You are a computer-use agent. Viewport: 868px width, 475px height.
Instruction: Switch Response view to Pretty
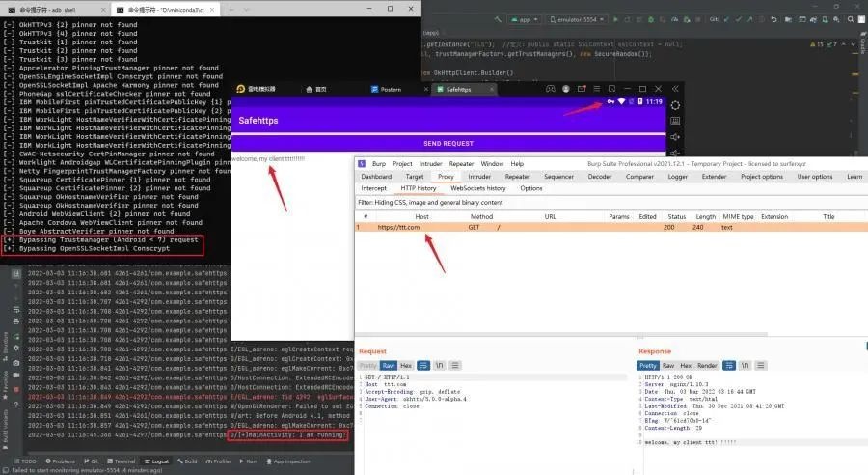pyautogui.click(x=648, y=366)
